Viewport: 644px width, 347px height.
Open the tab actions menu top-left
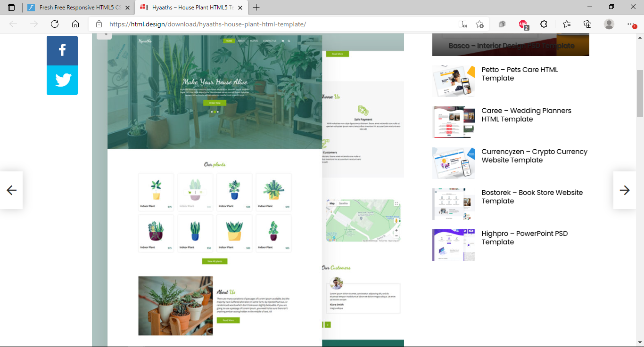coord(12,8)
